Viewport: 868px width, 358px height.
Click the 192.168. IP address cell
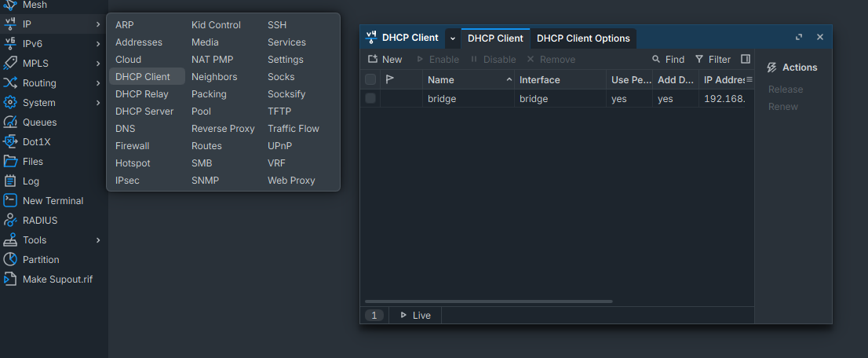point(726,99)
